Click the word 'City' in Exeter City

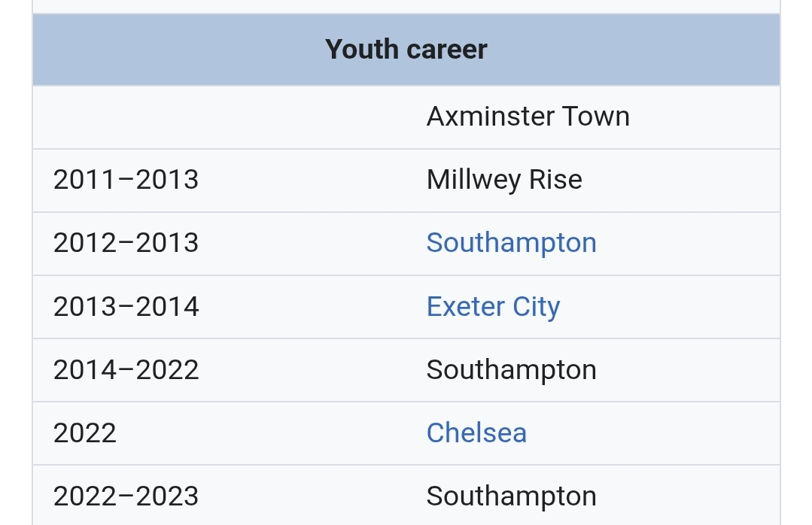coord(537,307)
